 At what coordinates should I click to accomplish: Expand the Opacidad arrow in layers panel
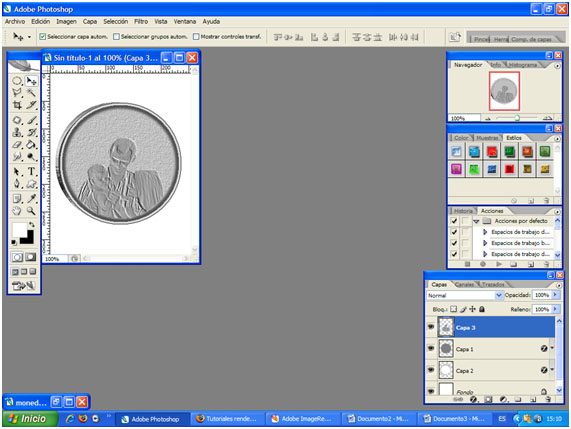pos(555,295)
